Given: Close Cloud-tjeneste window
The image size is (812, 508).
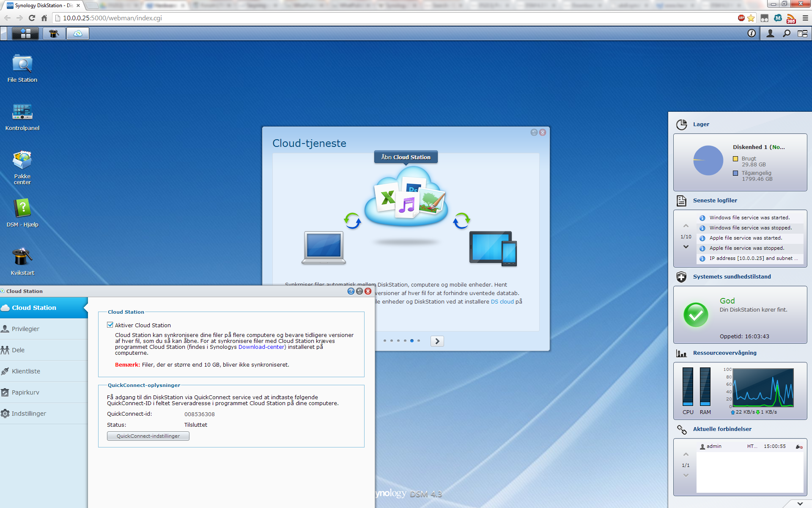Looking at the screenshot, I should coord(543,133).
